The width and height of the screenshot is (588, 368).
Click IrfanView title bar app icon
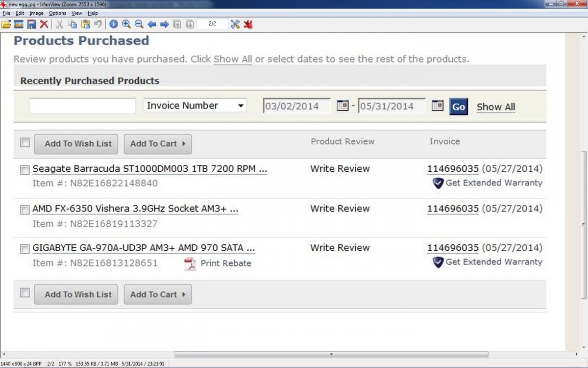4,4
